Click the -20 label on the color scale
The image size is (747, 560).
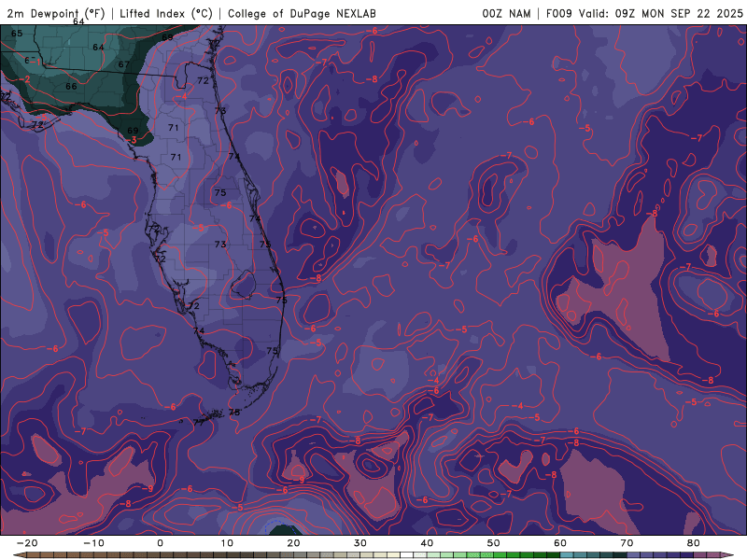point(27,543)
